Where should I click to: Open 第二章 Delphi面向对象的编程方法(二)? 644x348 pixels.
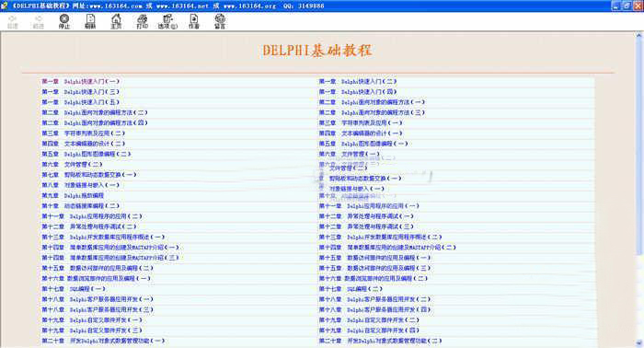(95, 112)
